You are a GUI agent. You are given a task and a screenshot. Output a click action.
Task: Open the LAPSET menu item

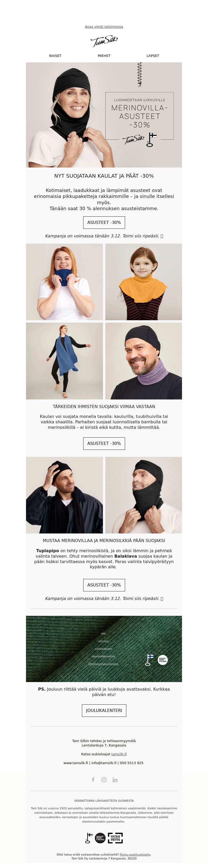click(153, 56)
